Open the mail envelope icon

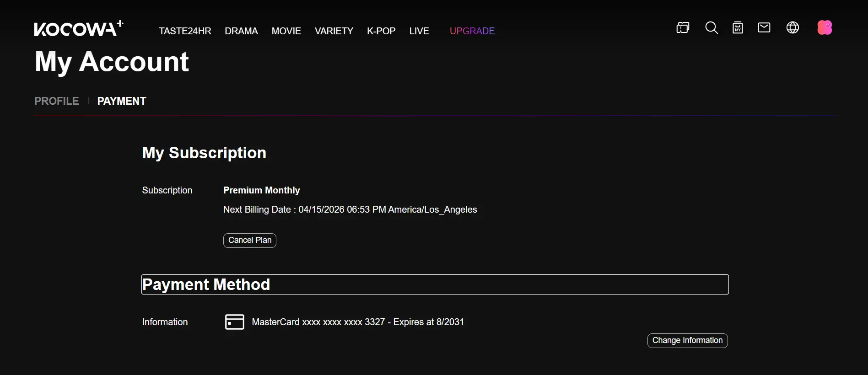pyautogui.click(x=764, y=28)
